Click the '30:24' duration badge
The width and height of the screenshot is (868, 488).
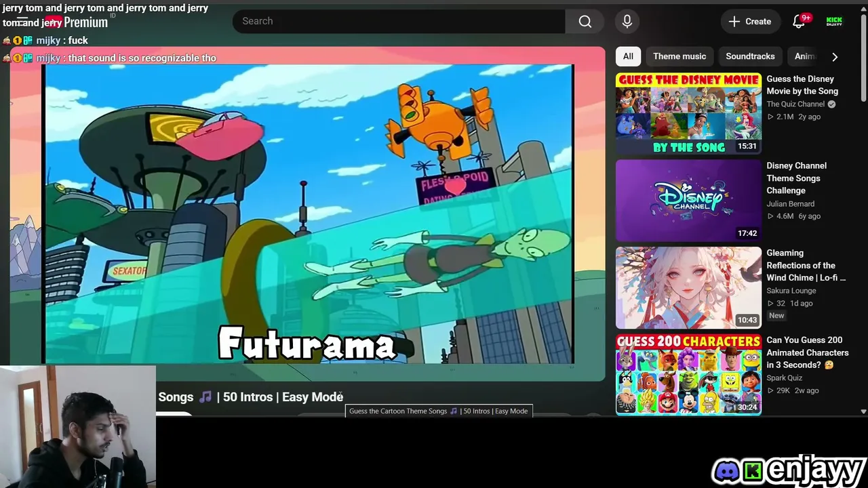[x=747, y=407]
